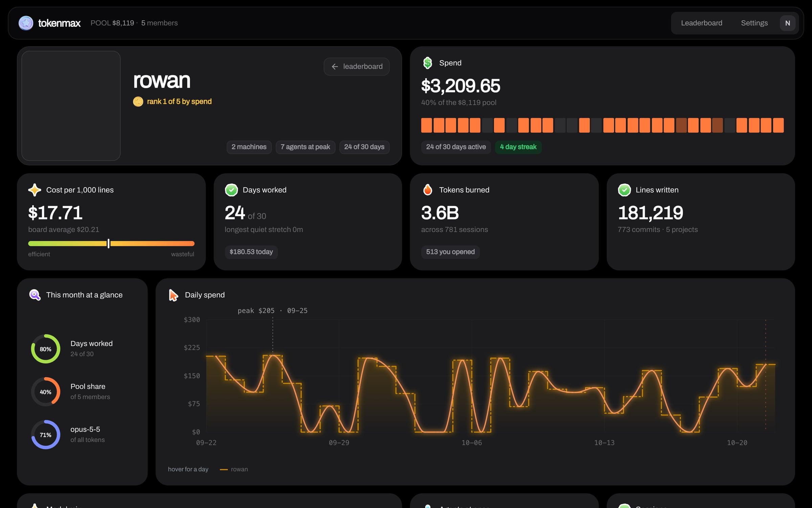Screen dimensions: 812x508
Task: Open Settings from the top bar
Action: (x=754, y=23)
